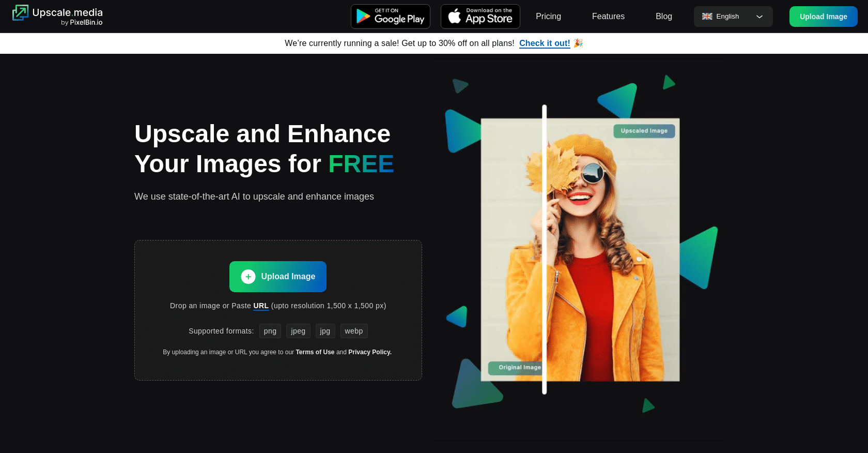Follow the 'Check it out!' sale link
868x453 pixels.
(545, 43)
